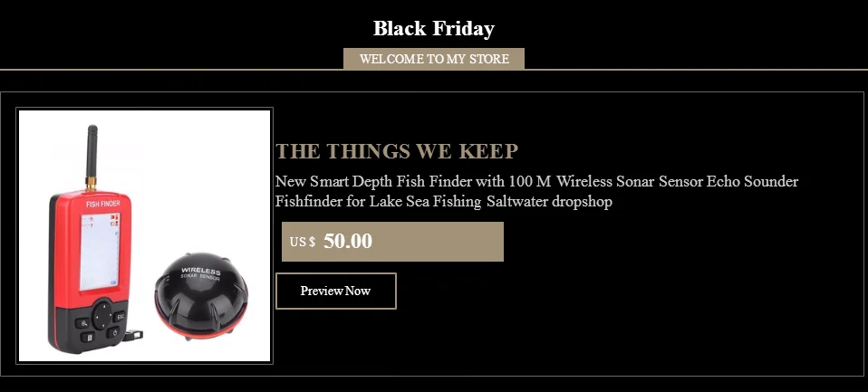The height and width of the screenshot is (392, 868).
Task: Open the fish finder product title link
Action: tap(536, 191)
